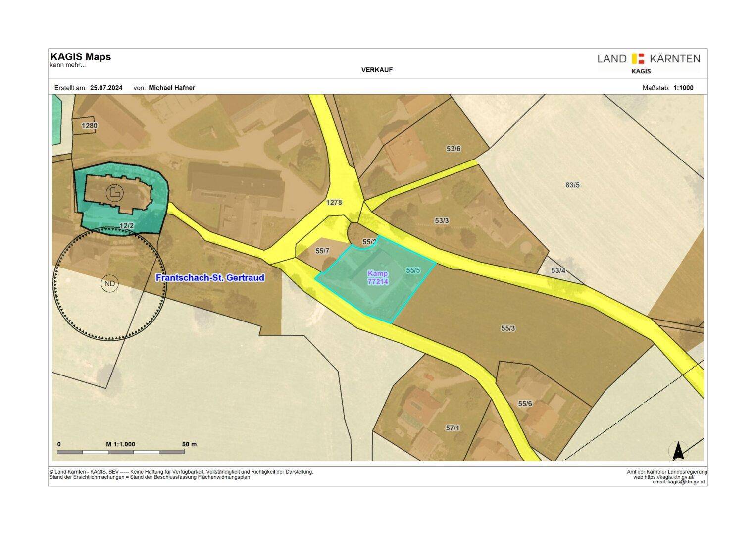Click the copyright disclaimer line
756x535 pixels.
point(181,472)
